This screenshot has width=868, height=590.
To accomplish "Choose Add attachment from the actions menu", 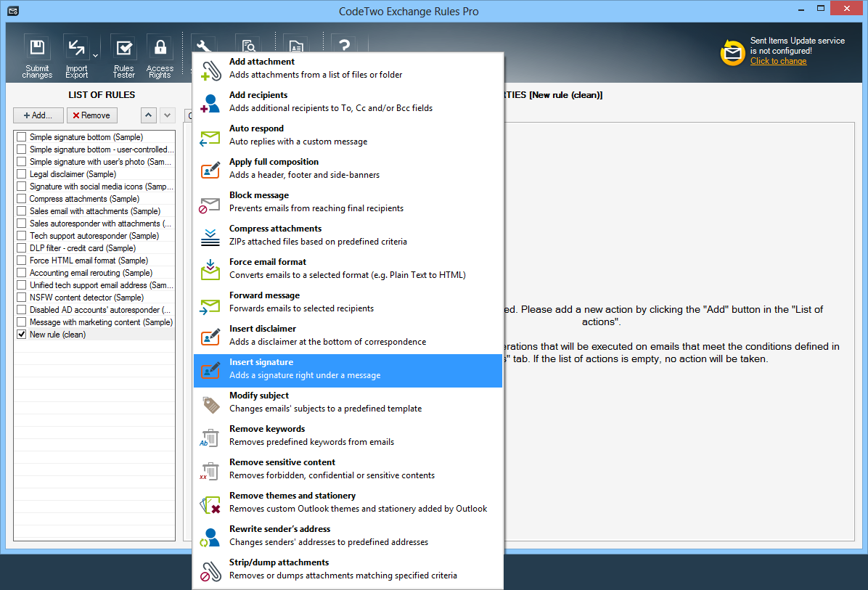I will coord(348,69).
